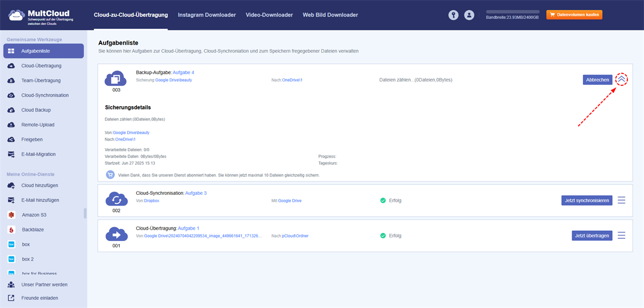Click the transfer cloud icon of task 001
The image size is (644, 308).
click(116, 235)
